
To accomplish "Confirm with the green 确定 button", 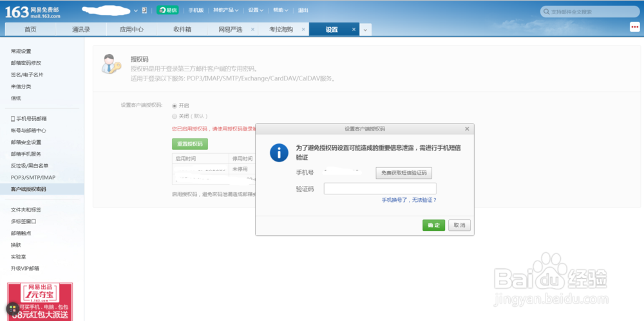I will (x=433, y=225).
